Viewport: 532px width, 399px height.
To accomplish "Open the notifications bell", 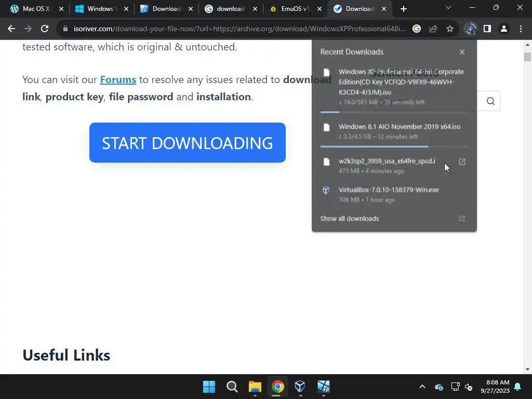I will tap(518, 387).
